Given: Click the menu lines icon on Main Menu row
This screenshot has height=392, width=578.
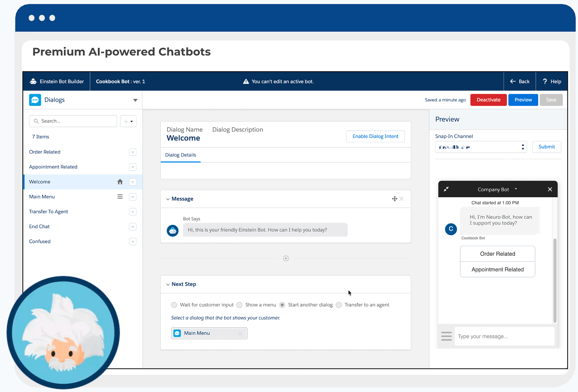Looking at the screenshot, I should (x=120, y=197).
